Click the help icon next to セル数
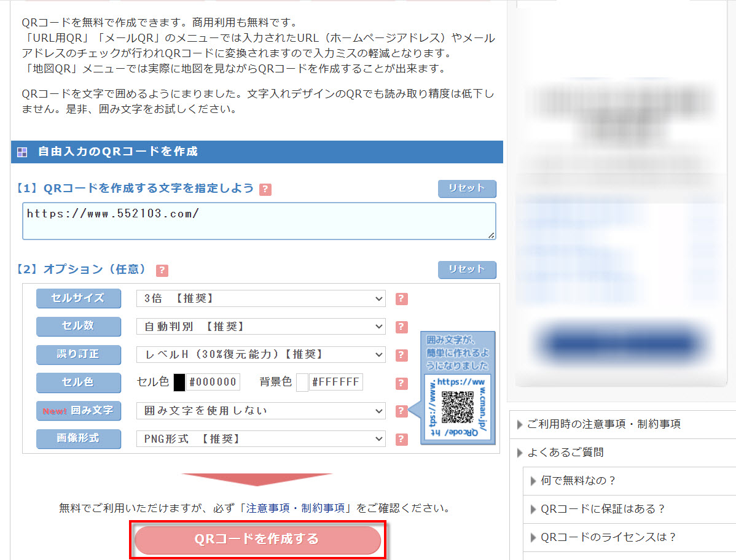This screenshot has width=736, height=560. tap(401, 327)
